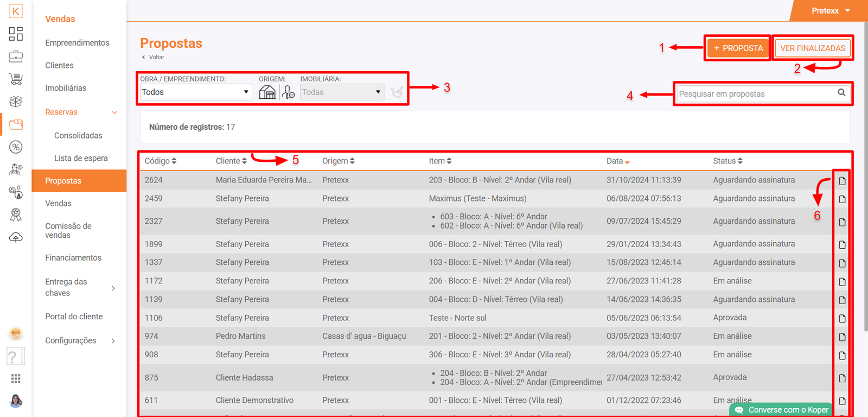This screenshot has width=868, height=417.
Task: Go to Financiamentos menu item
Action: pos(73,258)
